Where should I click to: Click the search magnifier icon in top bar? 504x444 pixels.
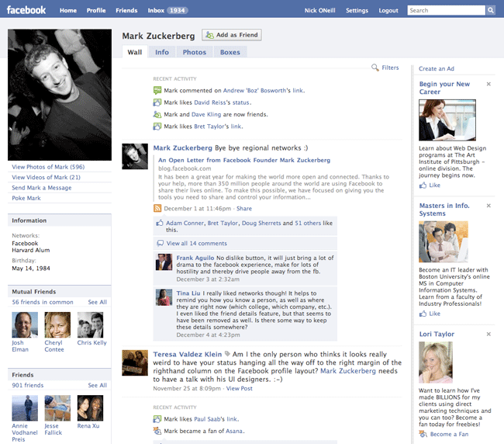(x=491, y=11)
